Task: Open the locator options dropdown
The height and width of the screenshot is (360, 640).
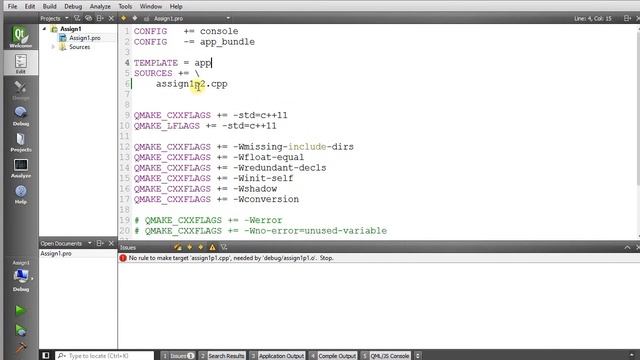Action: (x=62, y=356)
